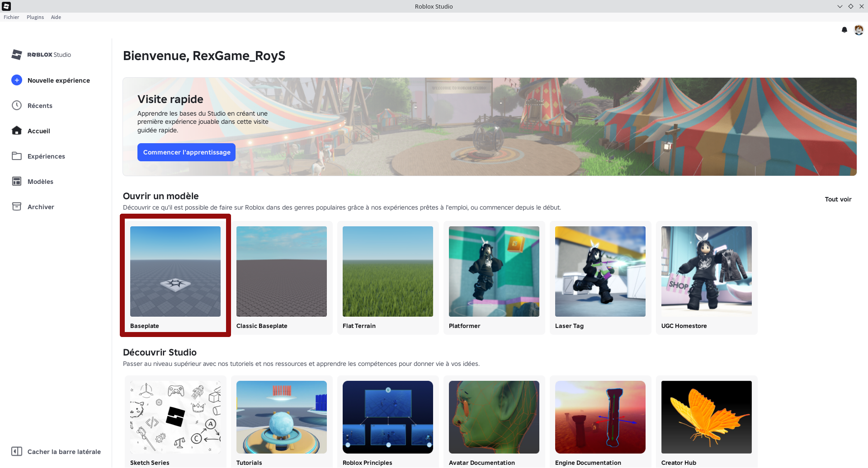Open the Creator Hub resource

pyautogui.click(x=706, y=417)
